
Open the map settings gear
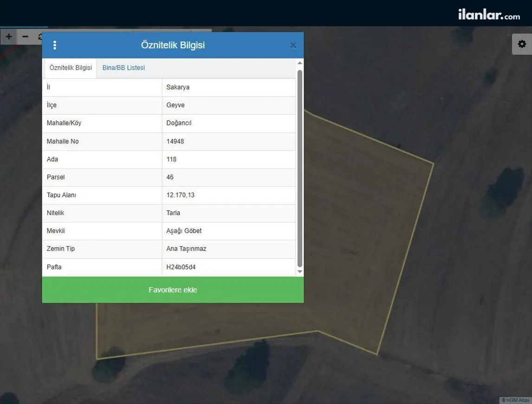point(522,44)
